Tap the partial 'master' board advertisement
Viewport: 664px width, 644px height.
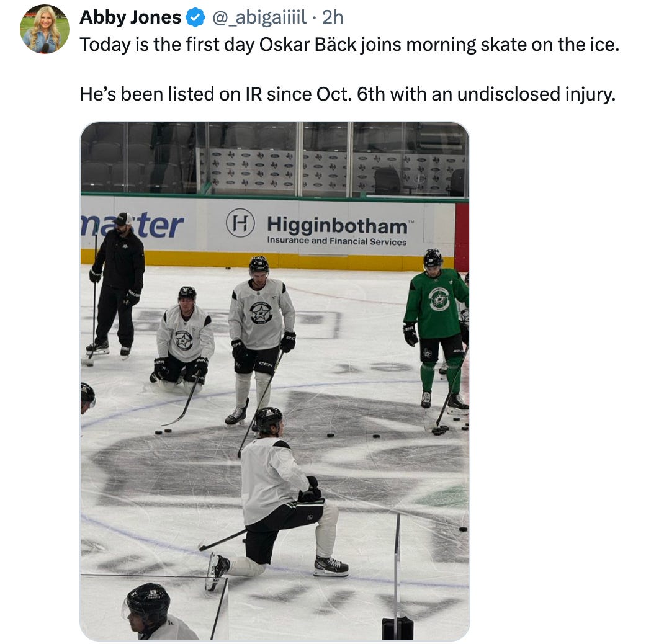[132, 225]
